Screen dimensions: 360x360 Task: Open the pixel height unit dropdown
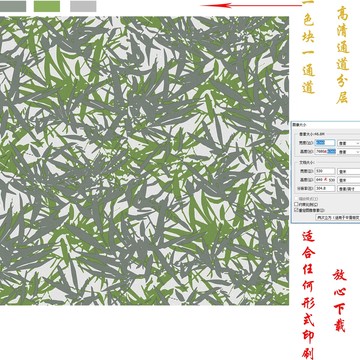click(x=349, y=152)
